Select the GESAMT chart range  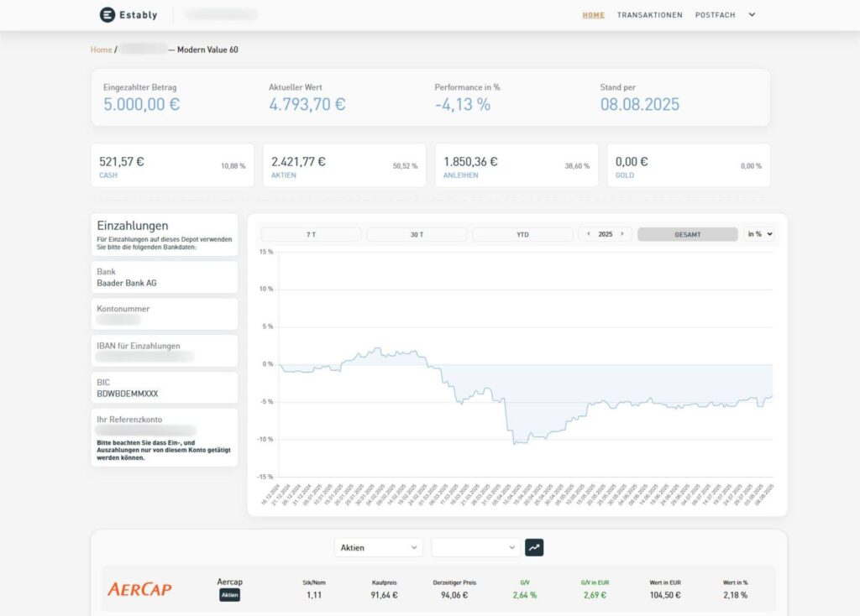pyautogui.click(x=688, y=234)
